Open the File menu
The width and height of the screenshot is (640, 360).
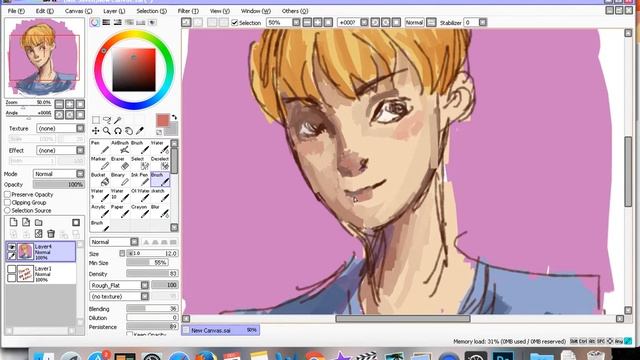[16, 11]
